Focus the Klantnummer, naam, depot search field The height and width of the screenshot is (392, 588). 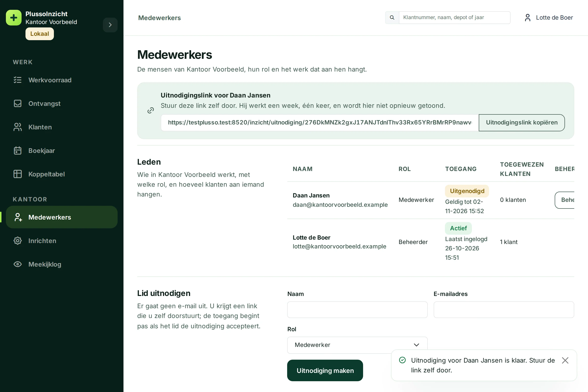point(454,17)
